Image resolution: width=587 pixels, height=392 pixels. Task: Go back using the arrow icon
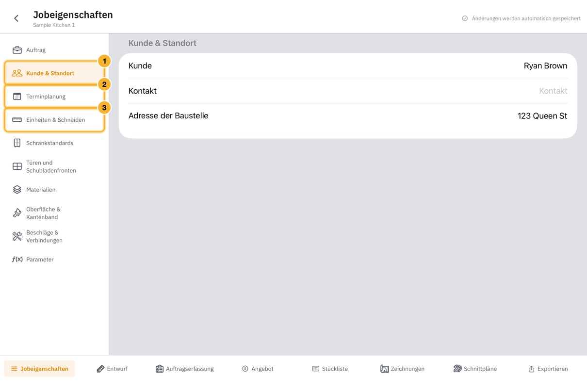[x=16, y=18]
